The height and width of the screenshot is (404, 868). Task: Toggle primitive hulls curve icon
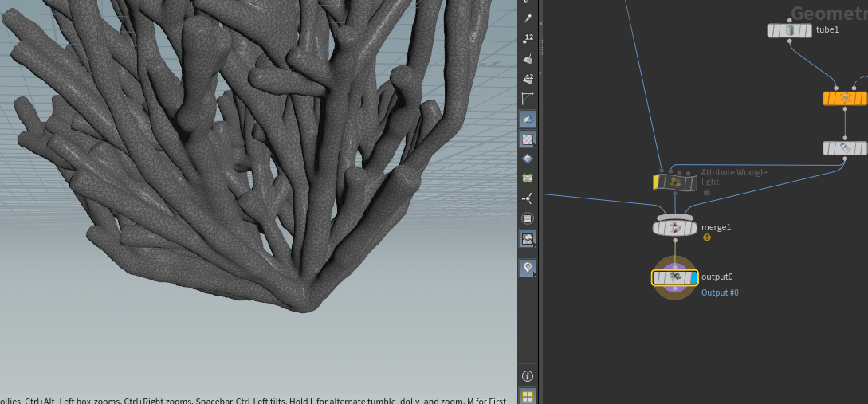click(528, 99)
